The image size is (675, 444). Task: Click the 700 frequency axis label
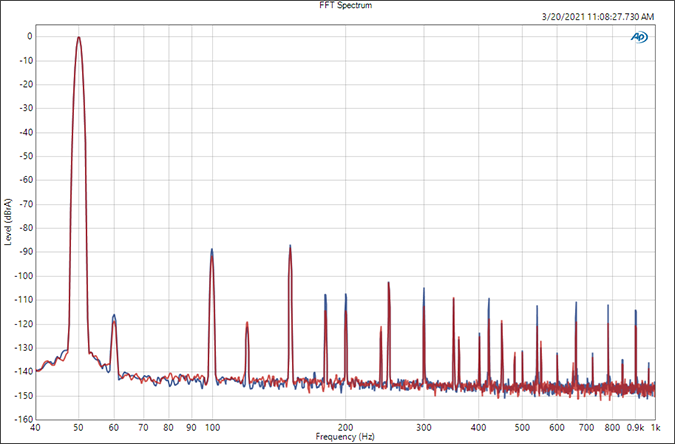pos(586,428)
